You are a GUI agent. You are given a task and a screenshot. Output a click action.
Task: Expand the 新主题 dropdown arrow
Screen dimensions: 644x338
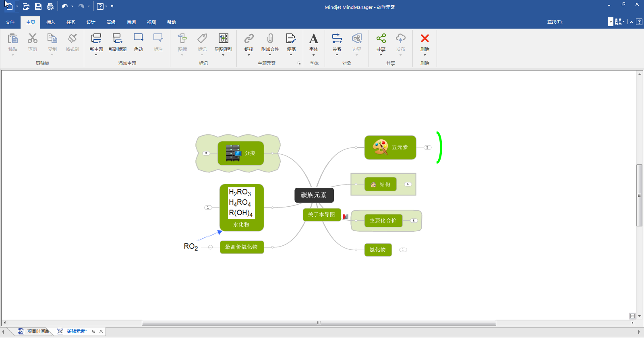(x=96, y=55)
